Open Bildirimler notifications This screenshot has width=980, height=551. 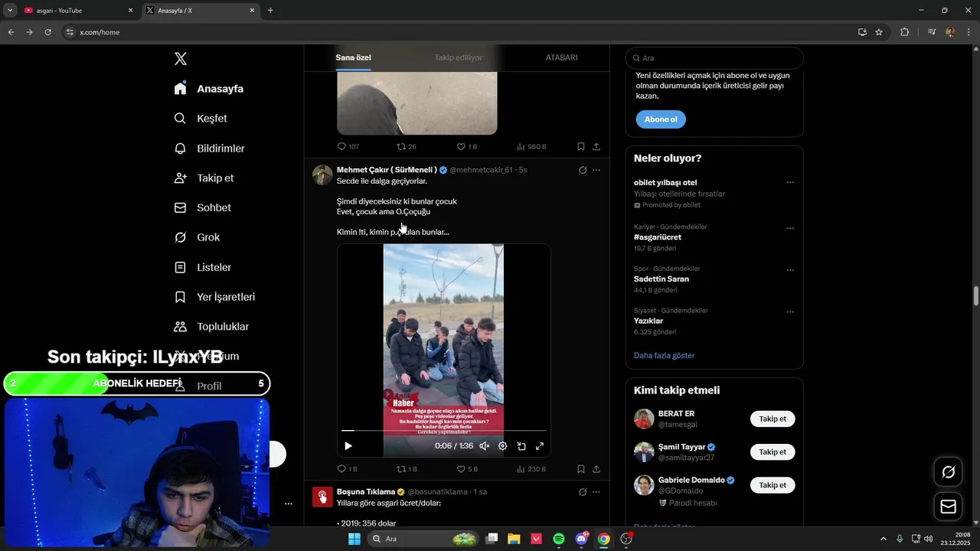210,148
